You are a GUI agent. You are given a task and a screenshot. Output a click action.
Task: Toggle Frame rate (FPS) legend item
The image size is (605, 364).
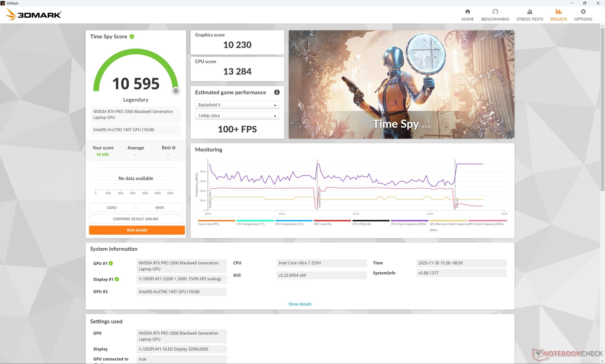click(x=208, y=224)
